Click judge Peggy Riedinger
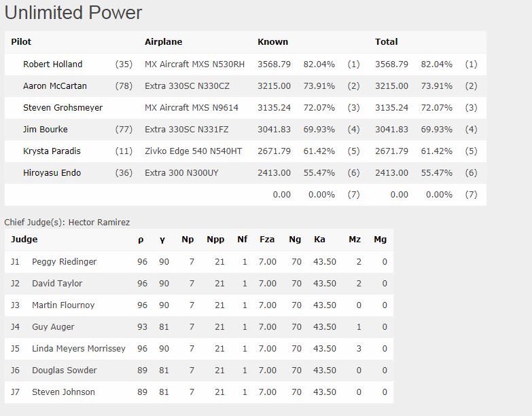 pos(64,262)
